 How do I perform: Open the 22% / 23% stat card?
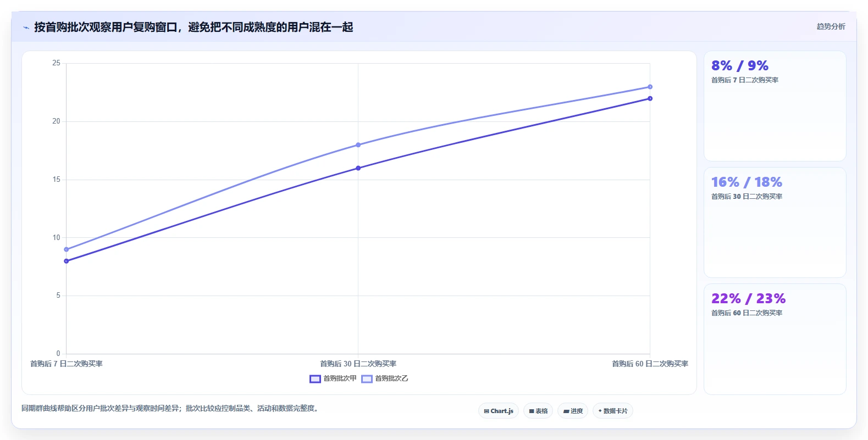pos(775,339)
